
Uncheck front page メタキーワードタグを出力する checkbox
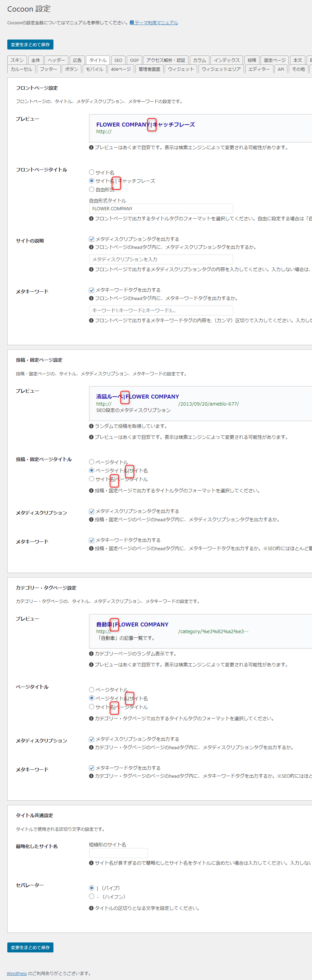[x=92, y=290]
